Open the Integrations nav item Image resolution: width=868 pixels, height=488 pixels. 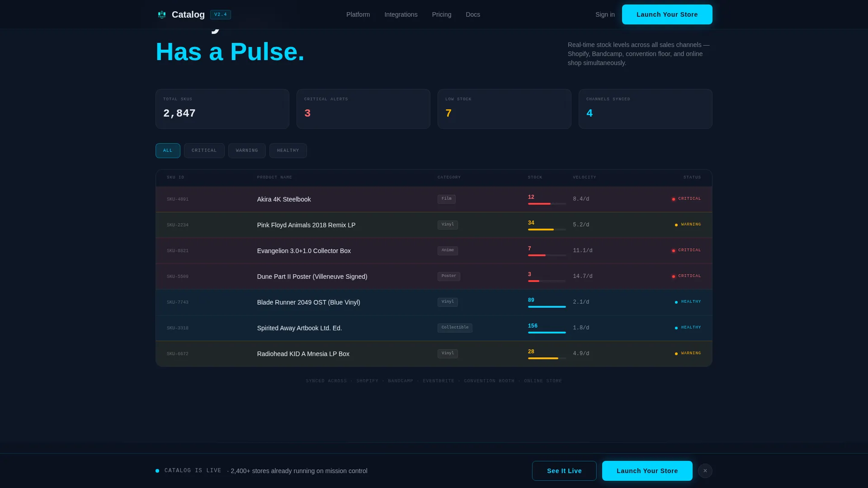(401, 14)
